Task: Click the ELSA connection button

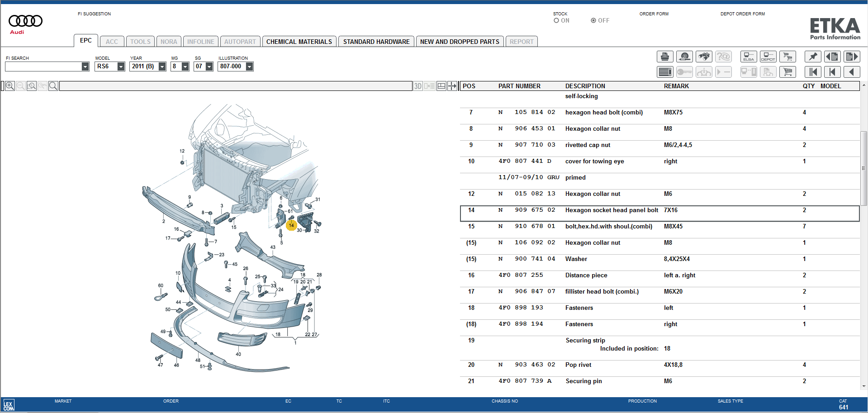Action: click(x=749, y=57)
